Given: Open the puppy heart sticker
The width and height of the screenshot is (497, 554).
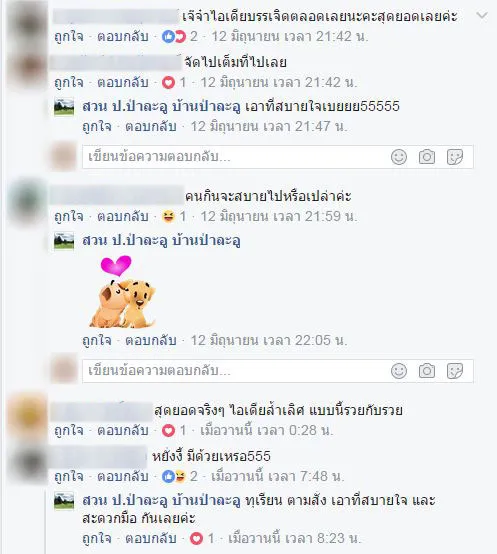Looking at the screenshot, I should 122,292.
